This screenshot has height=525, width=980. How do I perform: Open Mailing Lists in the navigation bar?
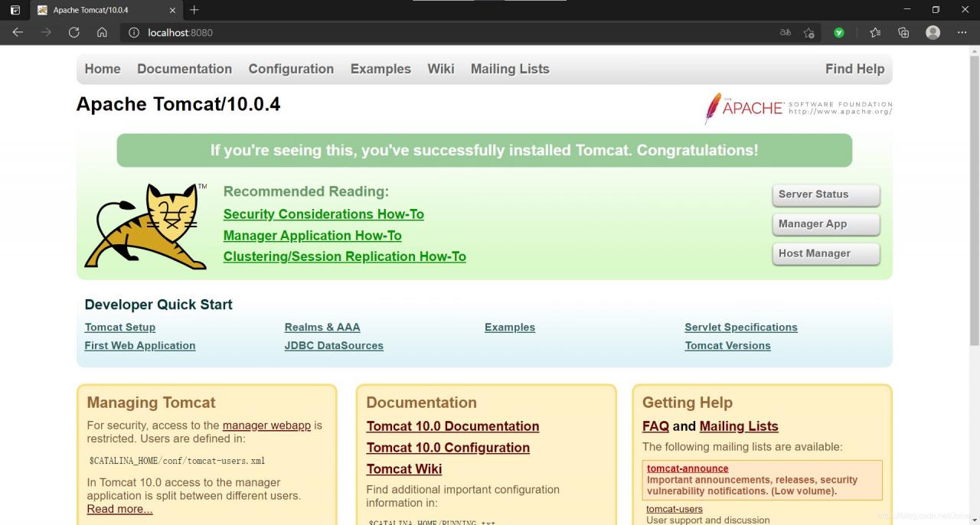(x=510, y=69)
